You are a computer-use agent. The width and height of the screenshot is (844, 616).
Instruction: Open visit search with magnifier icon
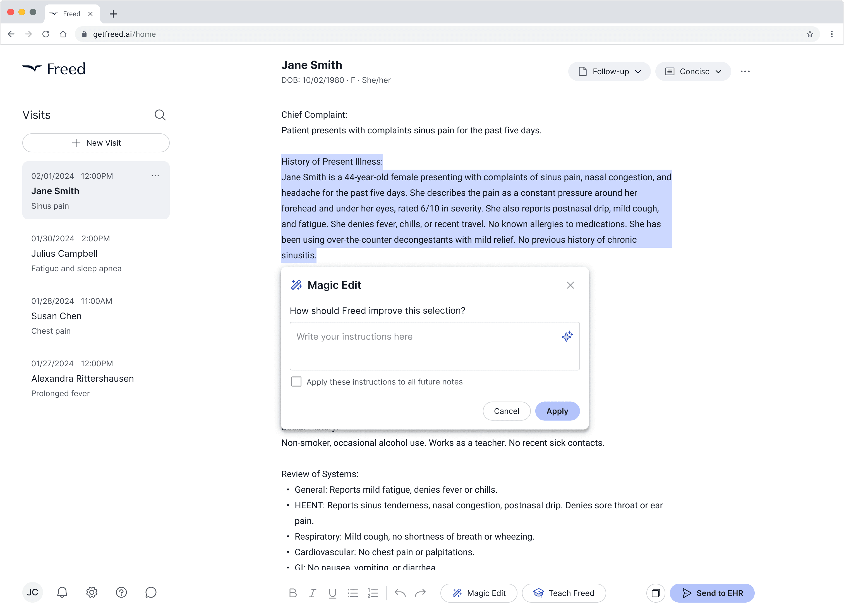[160, 115]
